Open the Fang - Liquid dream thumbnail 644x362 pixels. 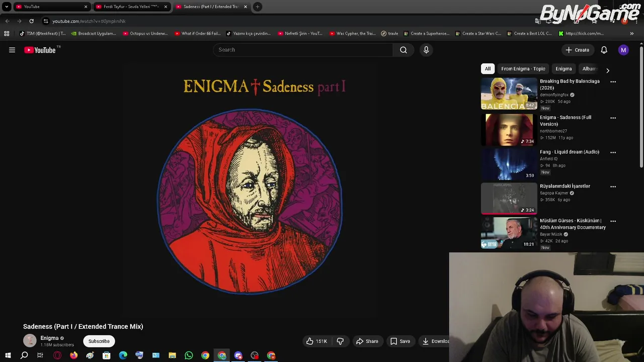pyautogui.click(x=509, y=164)
